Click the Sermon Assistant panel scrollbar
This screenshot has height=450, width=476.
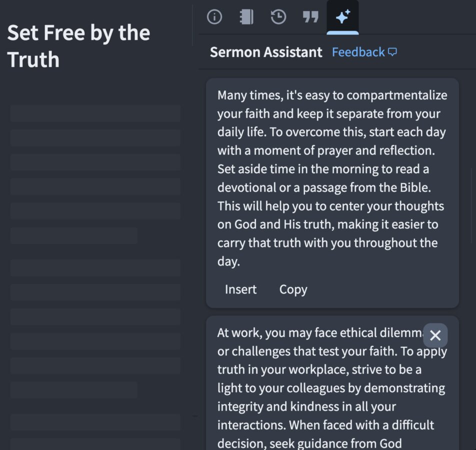coord(472,205)
